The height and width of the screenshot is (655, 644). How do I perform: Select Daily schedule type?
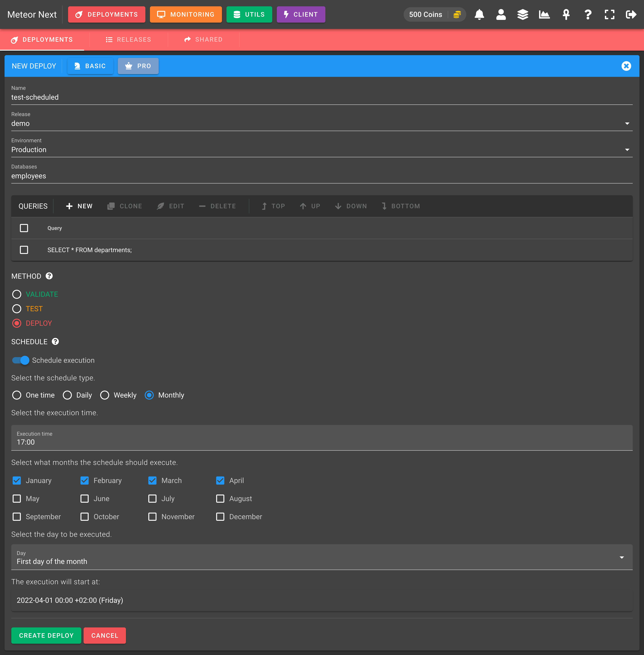(67, 395)
